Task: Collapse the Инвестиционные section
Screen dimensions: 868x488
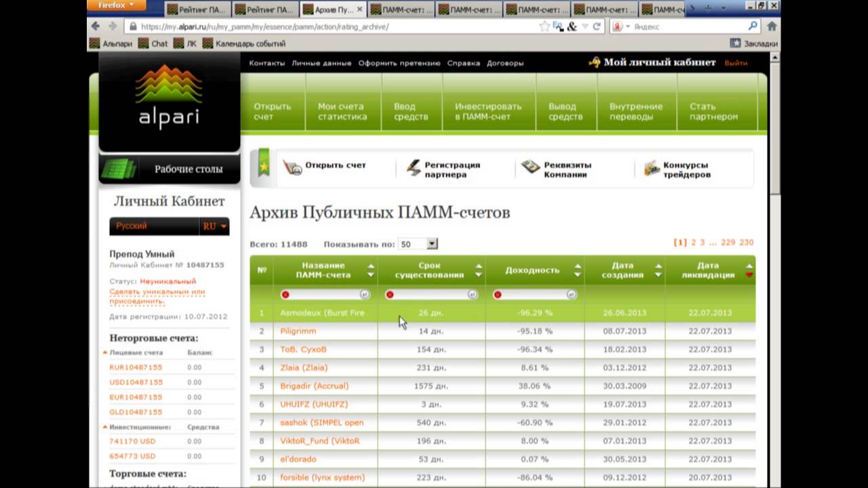Action: [105, 427]
